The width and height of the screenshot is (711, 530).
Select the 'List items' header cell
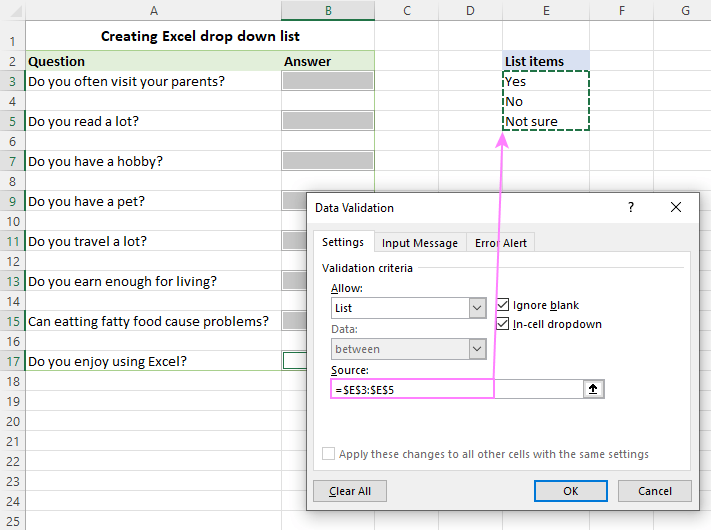[546, 61]
